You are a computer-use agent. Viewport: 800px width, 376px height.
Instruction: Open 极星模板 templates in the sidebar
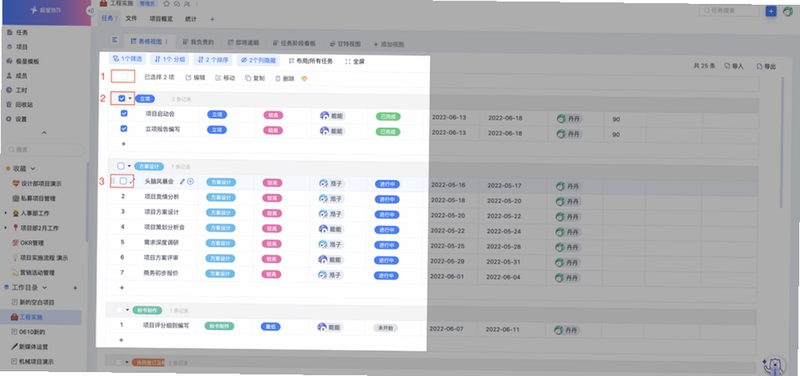(x=23, y=61)
